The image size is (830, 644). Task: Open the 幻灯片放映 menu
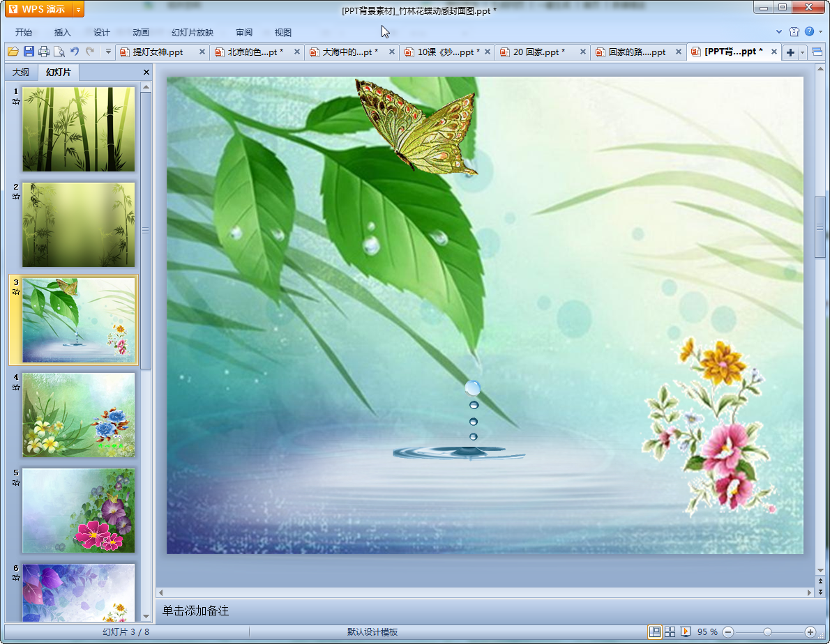192,32
